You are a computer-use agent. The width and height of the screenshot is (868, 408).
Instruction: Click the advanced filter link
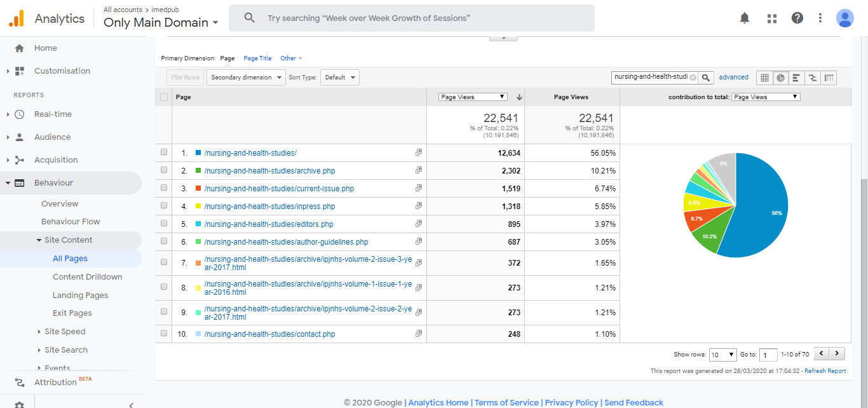733,78
